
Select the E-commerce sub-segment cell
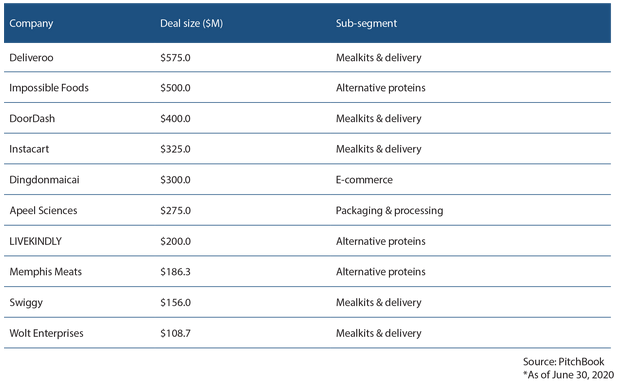click(x=364, y=180)
